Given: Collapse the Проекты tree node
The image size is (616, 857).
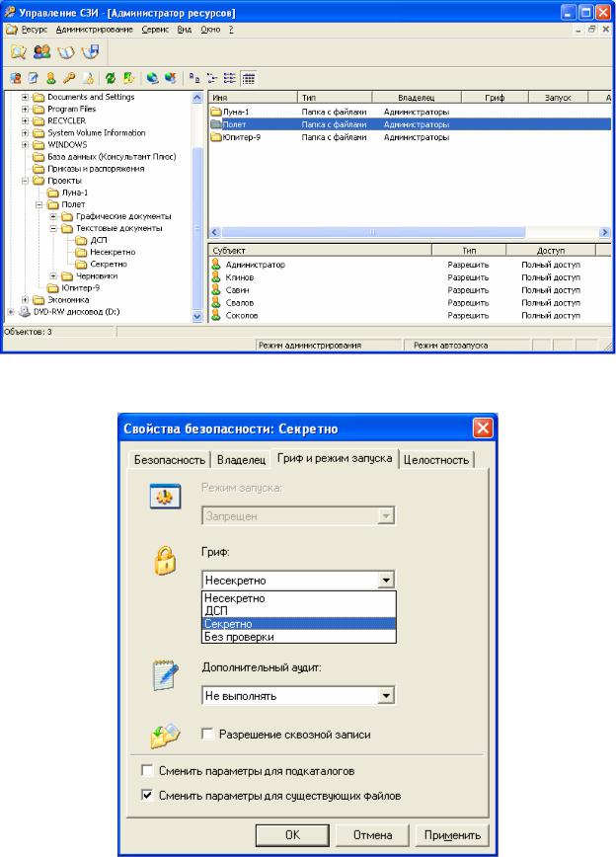Looking at the screenshot, I should 25,181.
